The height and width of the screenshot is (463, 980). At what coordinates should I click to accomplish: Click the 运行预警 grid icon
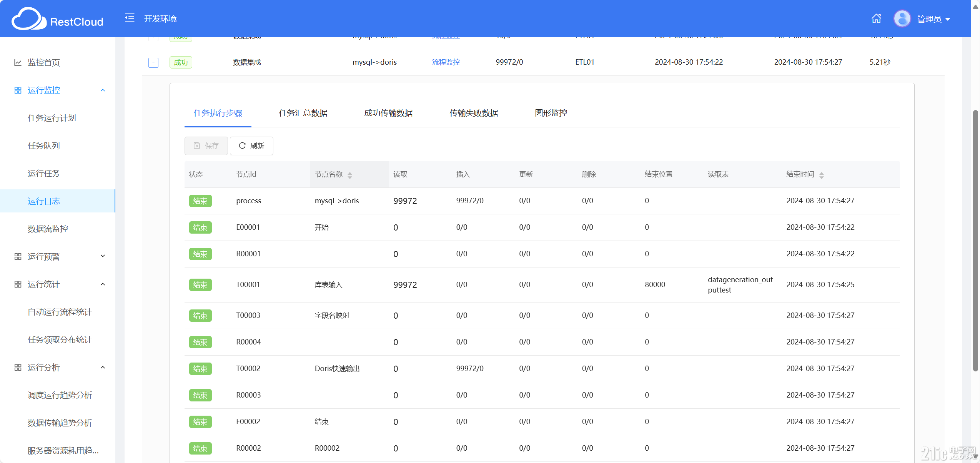[x=18, y=256]
